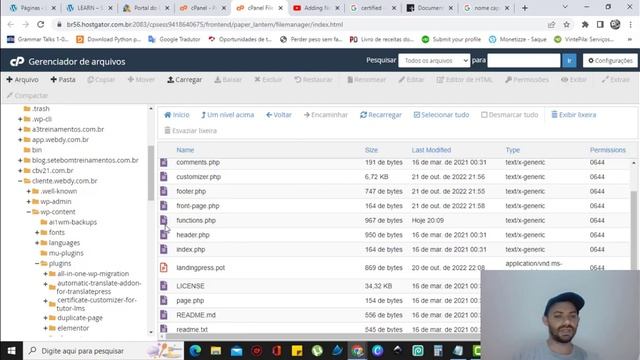
Task: Open Microsoft Edge from the taskbar
Action: point(196,351)
